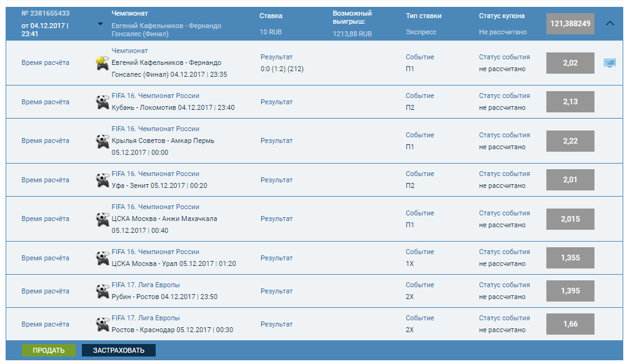Click the football icon for Крылья Советов - Амкар
Screen dimensions: 627x364
(x=103, y=141)
